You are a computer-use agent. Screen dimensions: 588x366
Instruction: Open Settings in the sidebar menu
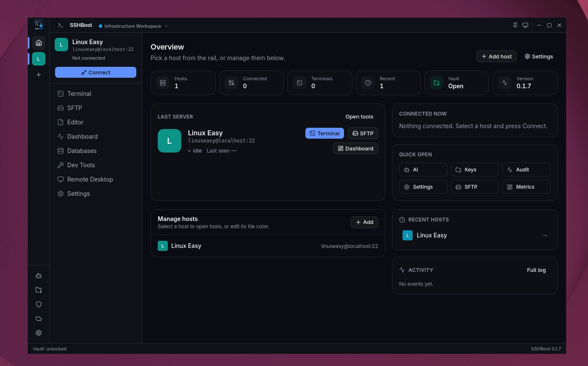click(95, 194)
